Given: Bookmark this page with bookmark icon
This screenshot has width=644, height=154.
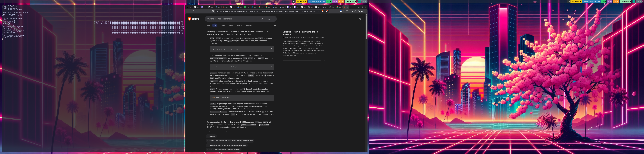Looking at the screenshot, I should pos(213,11).
